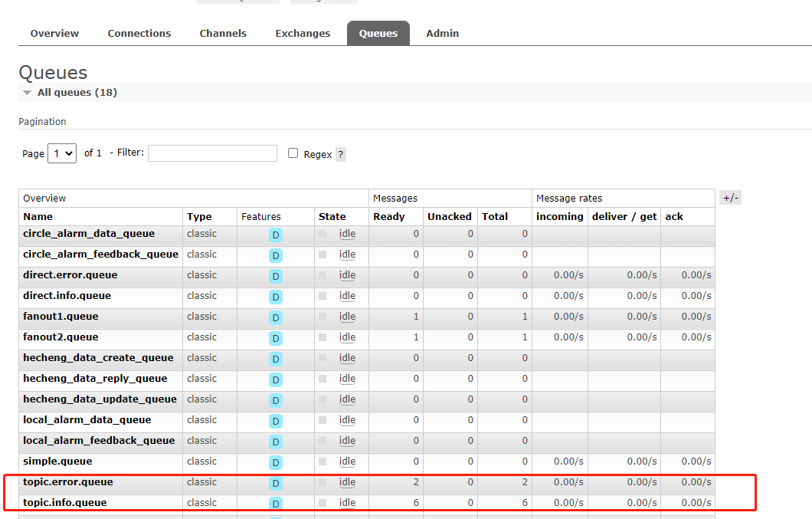Screen dimensions: 812x519
Task: Click durable D badge for topic.info.queue
Action: (276, 504)
